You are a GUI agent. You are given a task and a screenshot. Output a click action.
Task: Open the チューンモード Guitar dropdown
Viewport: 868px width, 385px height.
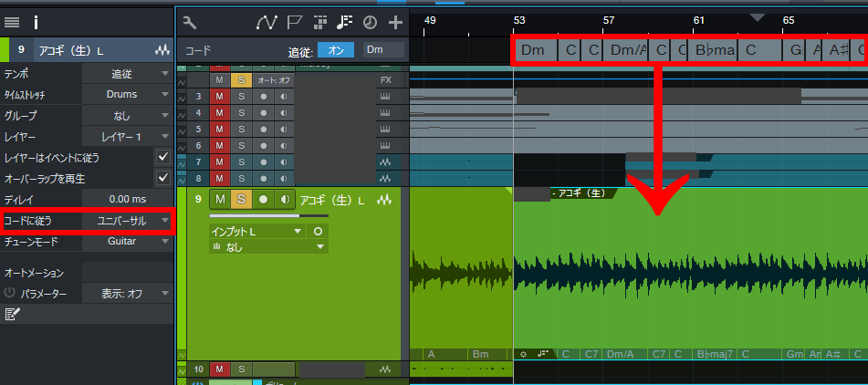pos(127,242)
